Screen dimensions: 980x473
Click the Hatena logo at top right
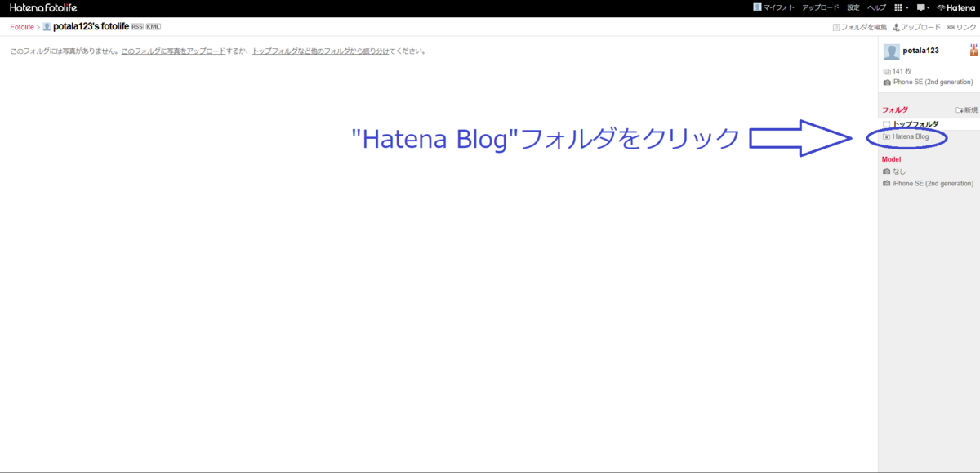coord(955,7)
